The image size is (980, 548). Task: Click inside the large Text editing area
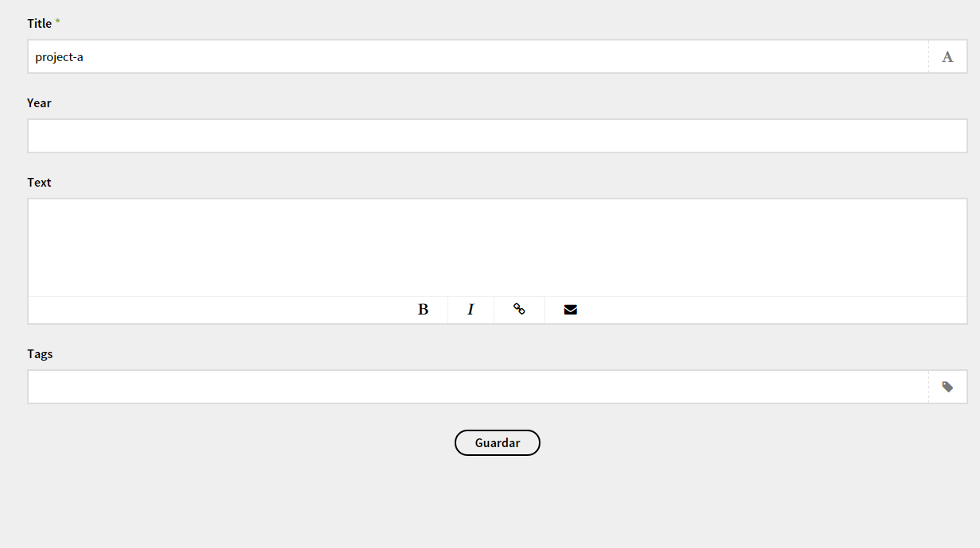(x=497, y=247)
